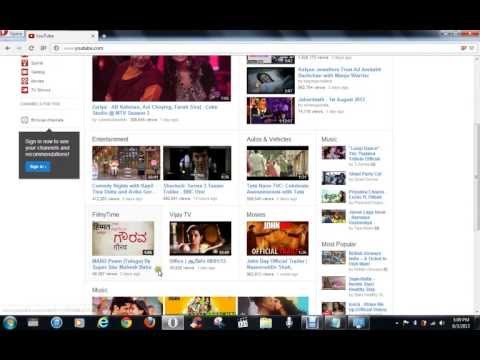The width and height of the screenshot is (480, 360).
Task: Click the blue Sign in button
Action: [x=37, y=167]
